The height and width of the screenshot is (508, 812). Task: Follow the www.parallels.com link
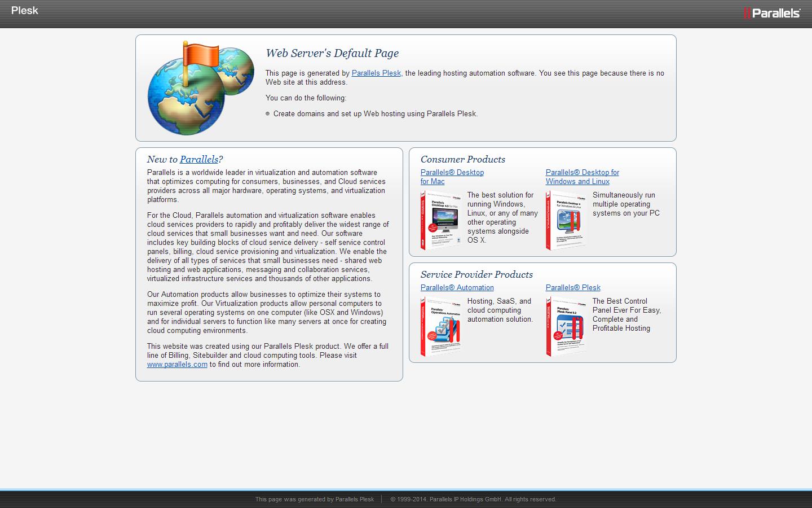pos(177,364)
